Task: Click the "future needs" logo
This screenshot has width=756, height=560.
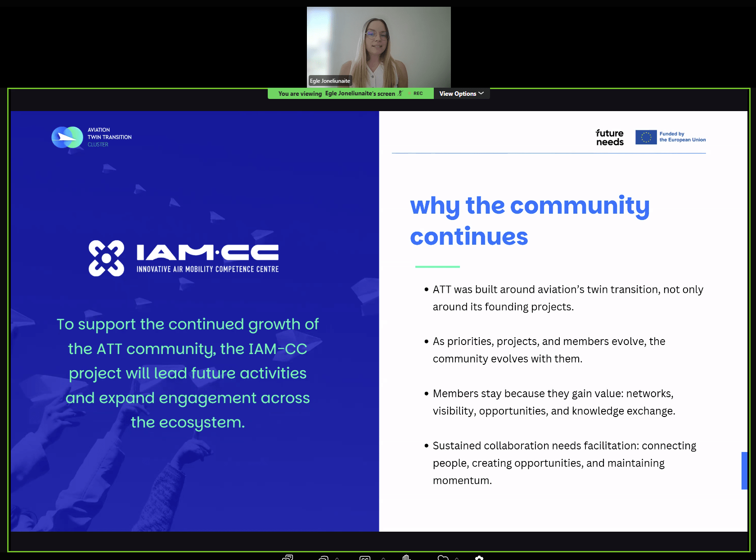Action: coord(610,138)
